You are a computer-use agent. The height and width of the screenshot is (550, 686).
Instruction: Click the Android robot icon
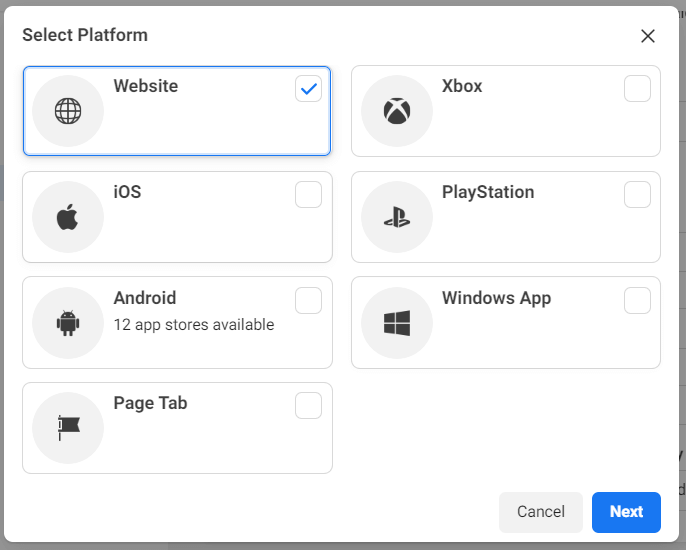[x=68, y=323]
